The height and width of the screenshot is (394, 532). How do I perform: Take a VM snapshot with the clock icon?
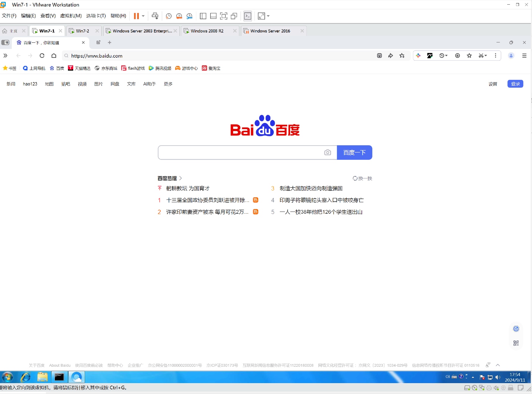tap(169, 16)
